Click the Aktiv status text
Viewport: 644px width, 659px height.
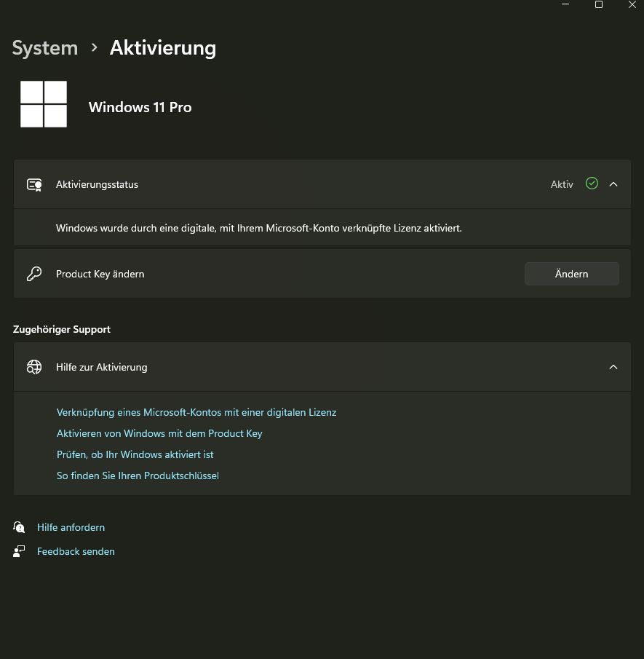point(562,184)
